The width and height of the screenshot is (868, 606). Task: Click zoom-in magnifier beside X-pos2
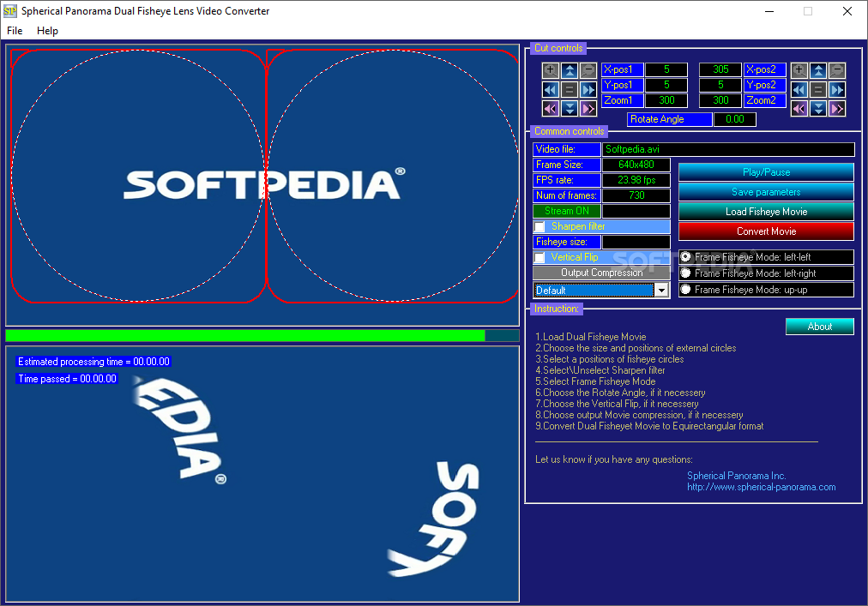tap(799, 70)
